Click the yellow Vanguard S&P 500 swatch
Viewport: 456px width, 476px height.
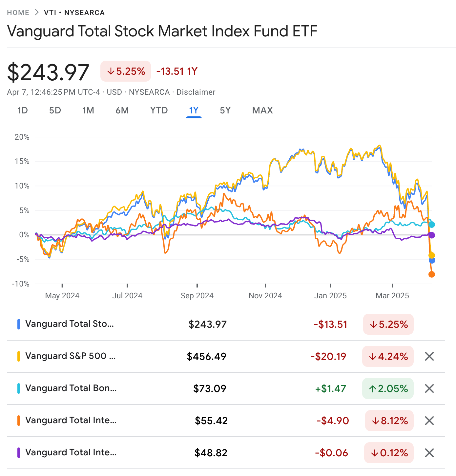coord(19,356)
